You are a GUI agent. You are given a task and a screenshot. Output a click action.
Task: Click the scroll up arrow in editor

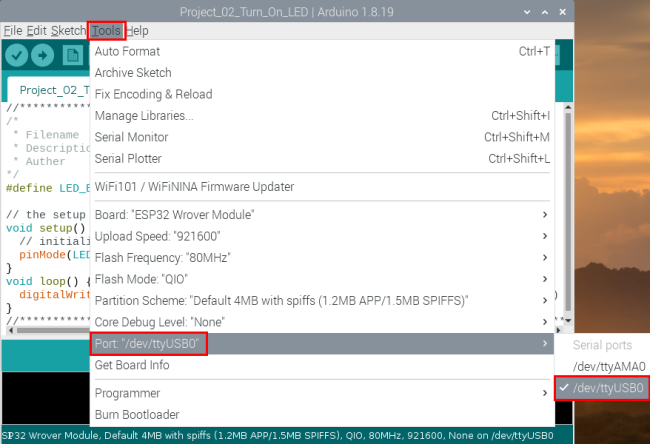pos(568,107)
